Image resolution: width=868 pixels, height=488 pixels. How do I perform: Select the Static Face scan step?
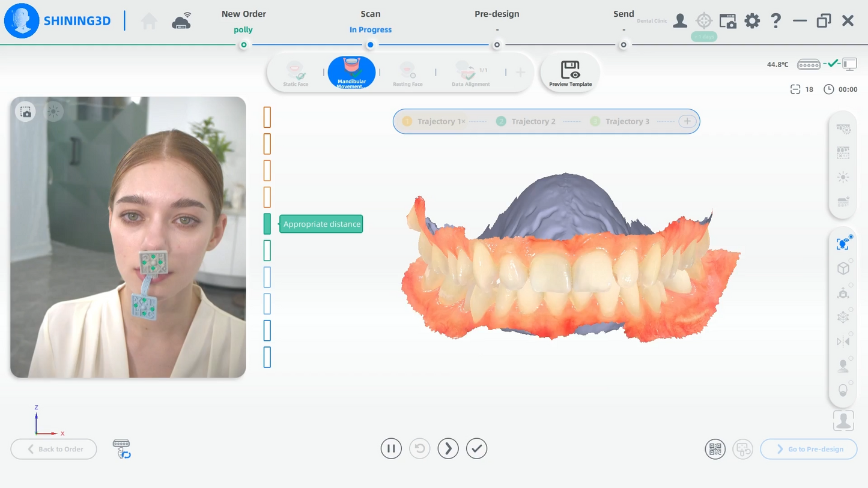pos(296,73)
